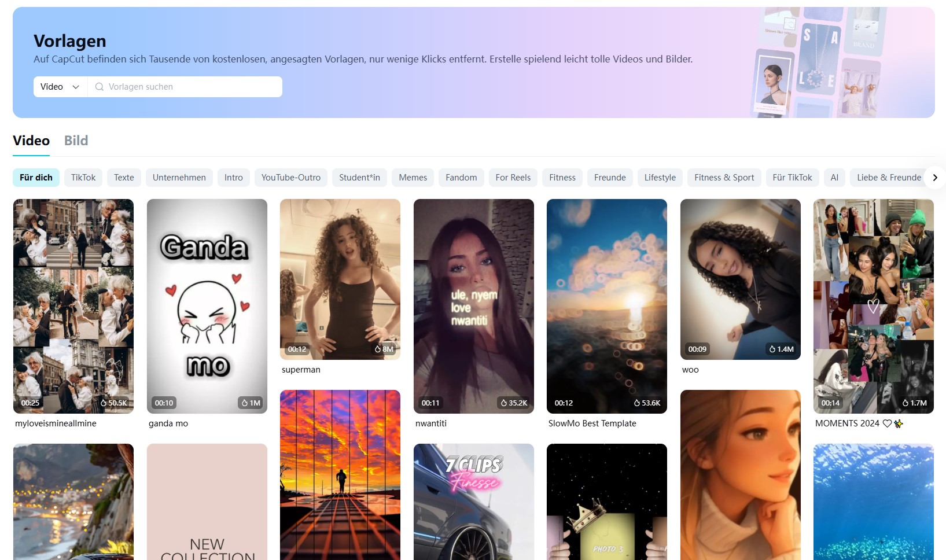The width and height of the screenshot is (946, 560).
Task: Select the 'Fandom' category
Action: click(461, 178)
